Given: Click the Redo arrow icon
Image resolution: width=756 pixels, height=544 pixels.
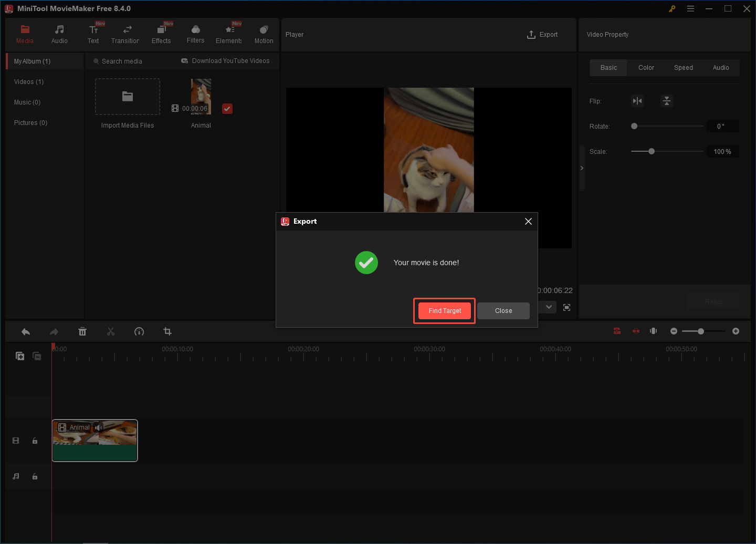Looking at the screenshot, I should [54, 331].
